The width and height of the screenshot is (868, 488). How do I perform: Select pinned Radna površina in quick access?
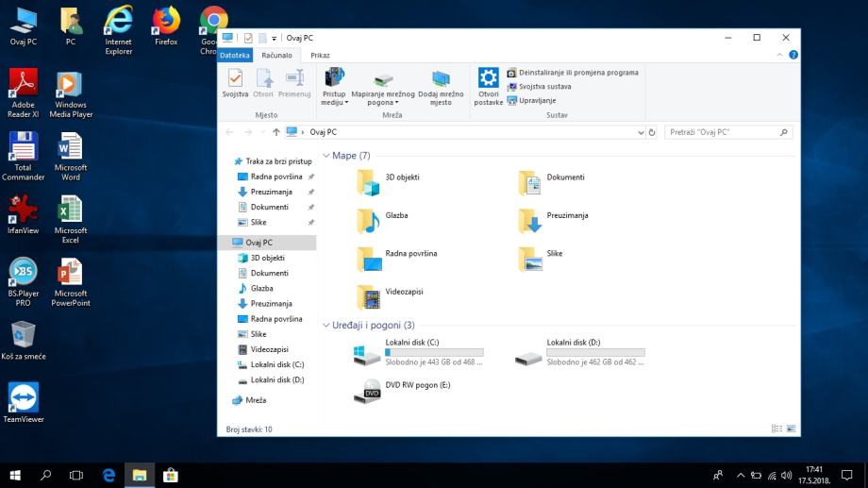(271, 177)
